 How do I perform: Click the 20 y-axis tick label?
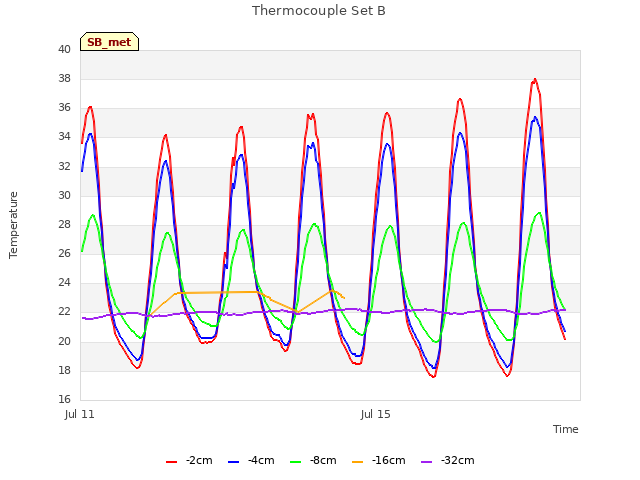click(x=64, y=341)
